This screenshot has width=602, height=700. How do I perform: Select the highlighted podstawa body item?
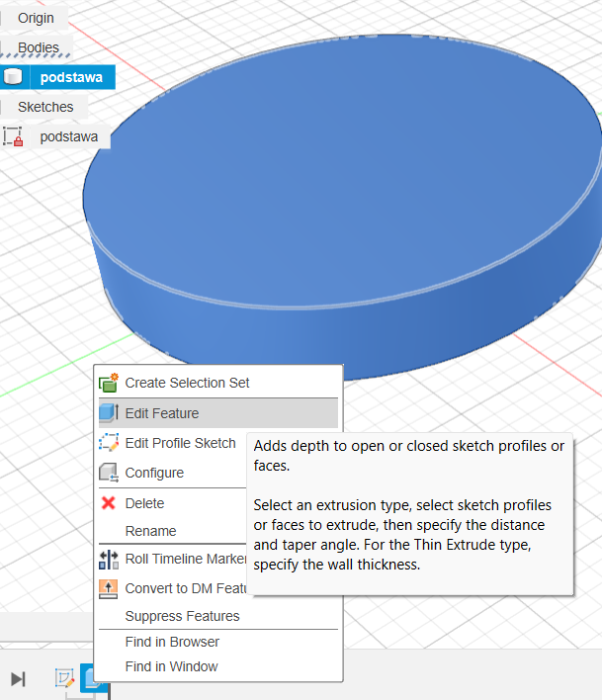[70, 77]
